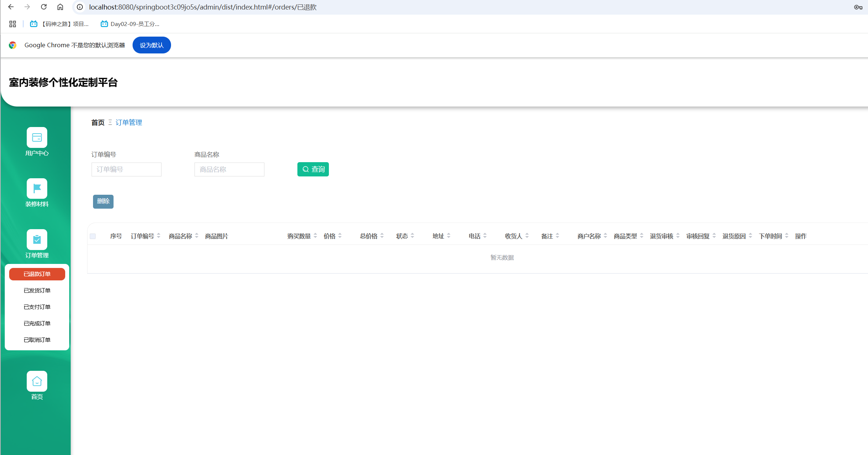Image resolution: width=868 pixels, height=455 pixels.
Task: Click the green 查询 search button
Action: pyautogui.click(x=313, y=169)
